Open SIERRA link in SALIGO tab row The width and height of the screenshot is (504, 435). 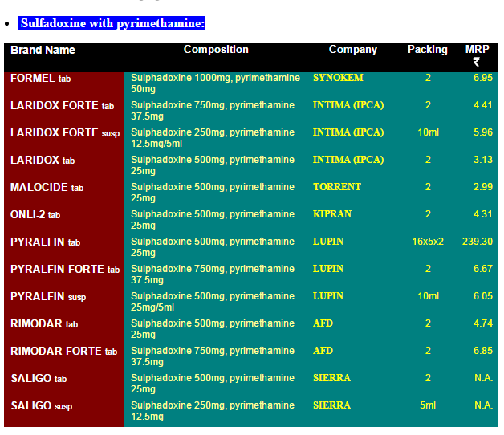(x=331, y=378)
